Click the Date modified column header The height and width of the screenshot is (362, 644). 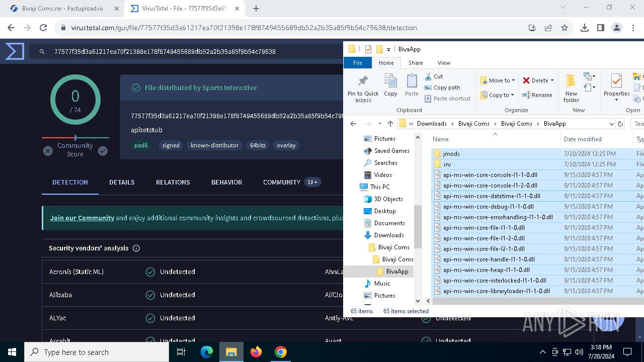pos(583,139)
